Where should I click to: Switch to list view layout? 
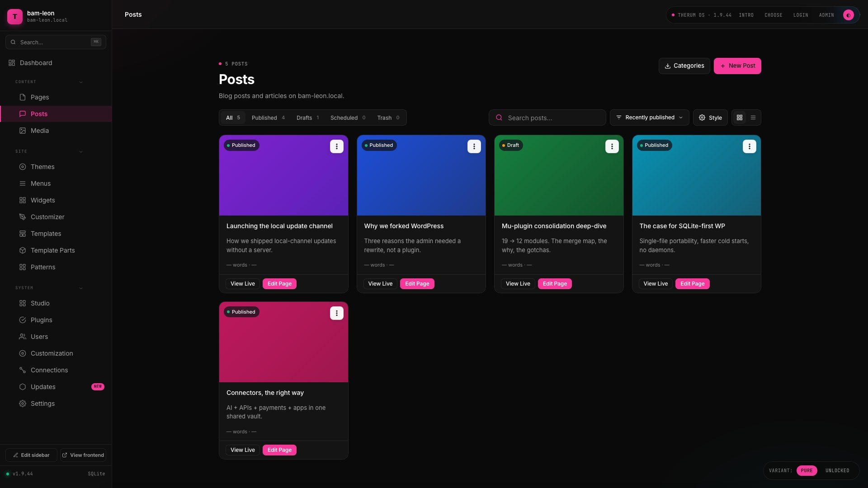[x=753, y=117]
